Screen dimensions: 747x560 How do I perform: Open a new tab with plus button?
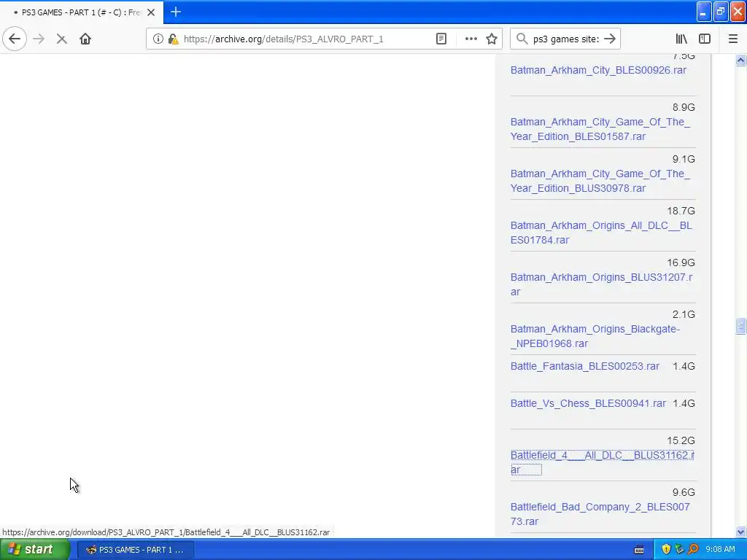tap(176, 12)
